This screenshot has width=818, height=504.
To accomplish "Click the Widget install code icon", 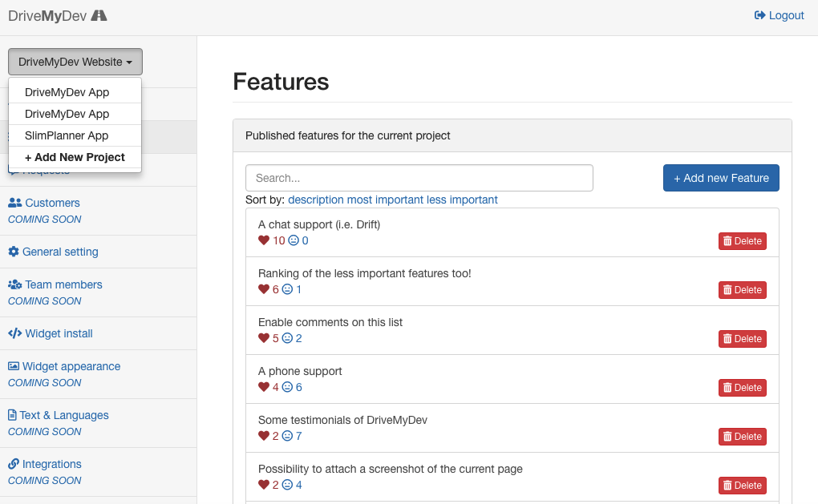I will [16, 333].
